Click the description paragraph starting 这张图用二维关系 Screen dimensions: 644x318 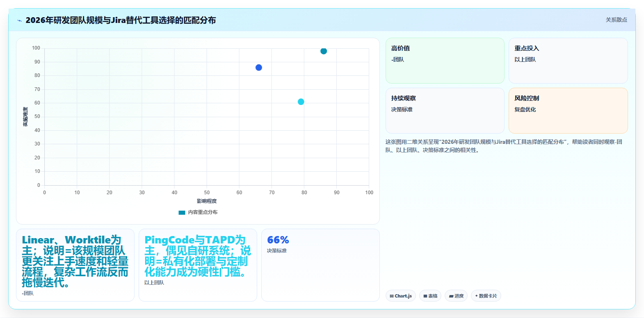504,146
